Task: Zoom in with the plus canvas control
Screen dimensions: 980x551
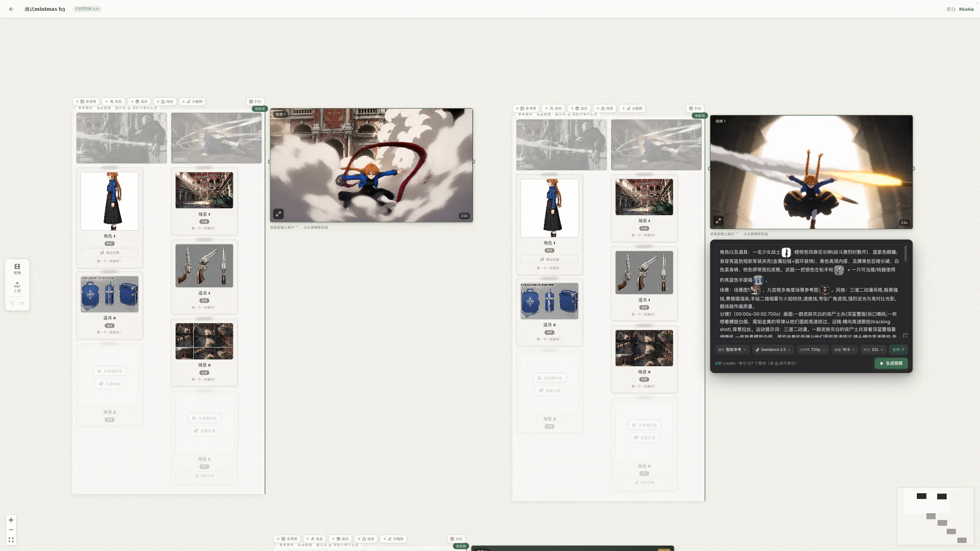Action: [11, 520]
